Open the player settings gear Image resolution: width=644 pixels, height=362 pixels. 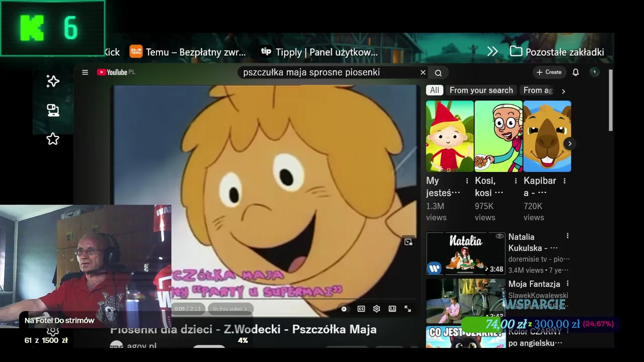point(376,309)
